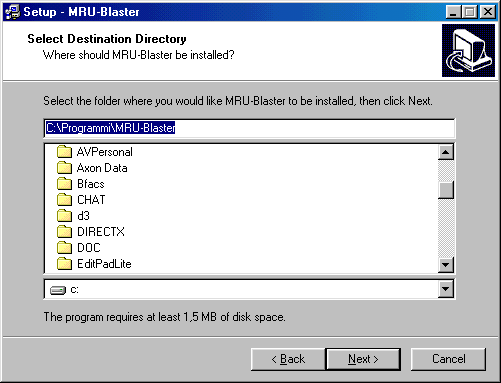Image resolution: width=501 pixels, height=383 pixels.
Task: Select the EditPadLite folder name
Action: click(104, 264)
